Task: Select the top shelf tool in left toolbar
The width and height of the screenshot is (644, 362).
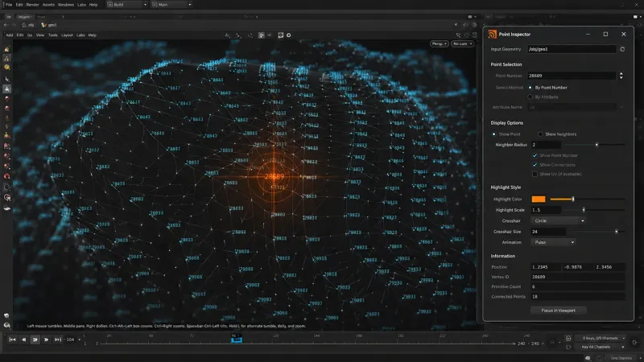Action: tap(7, 49)
